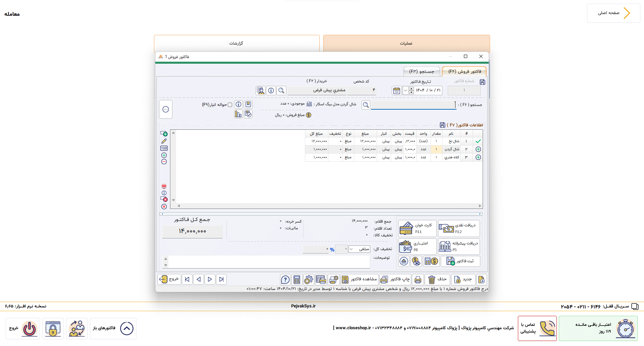
Task: Open the help question mark icon
Action: coord(285,280)
